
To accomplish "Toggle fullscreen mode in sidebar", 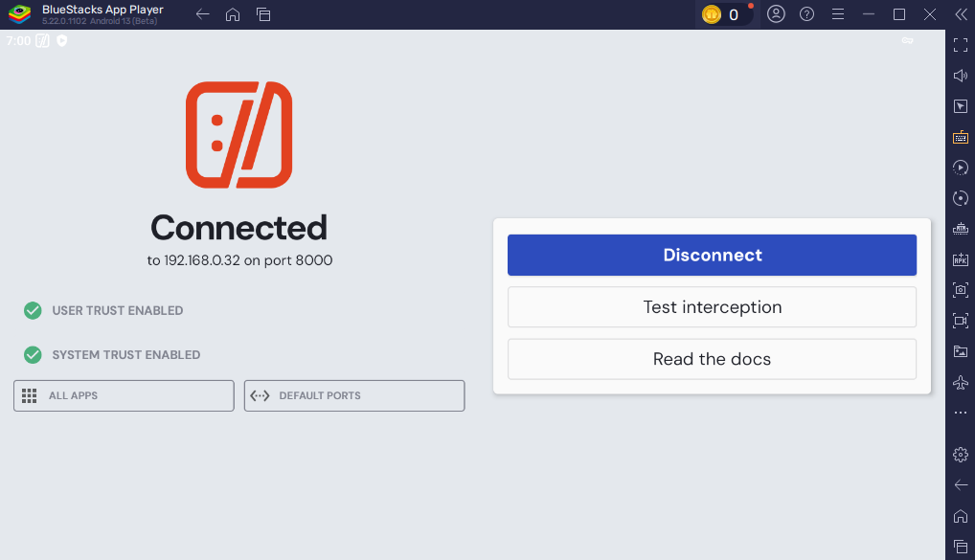I will point(961,45).
